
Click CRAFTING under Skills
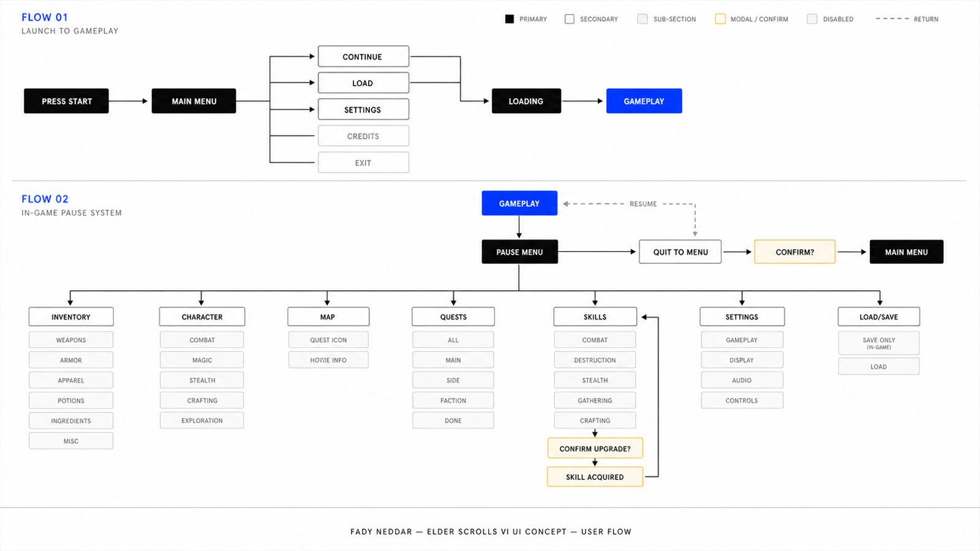595,421
